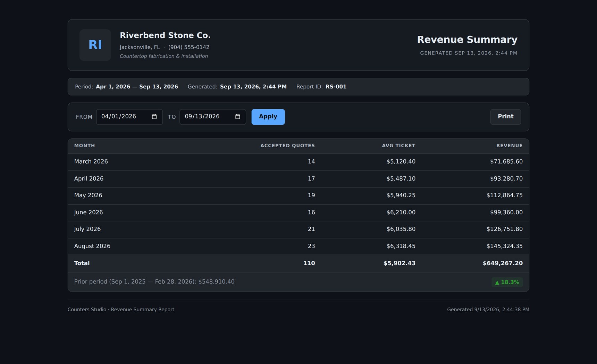Click April avg ticket $5,487.10
The height and width of the screenshot is (364, 597).
[401, 179]
